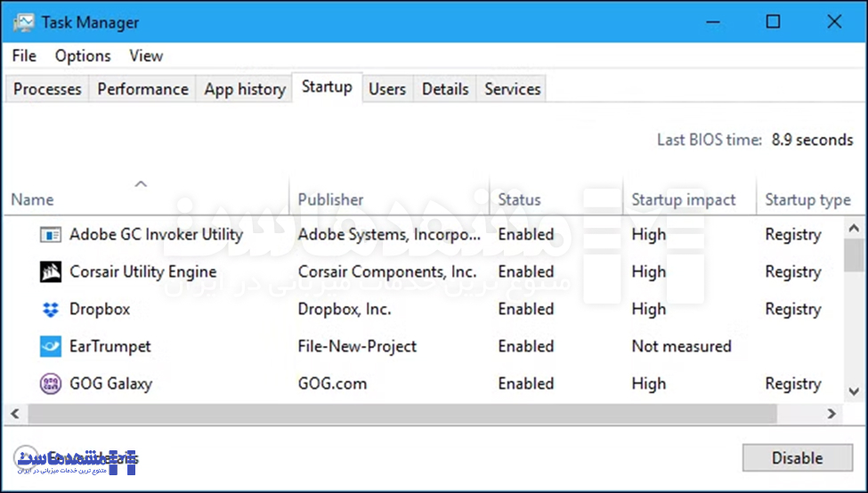Click publisher 'Dropbox, Inc.'
This screenshot has width=868, height=493.
345,309
